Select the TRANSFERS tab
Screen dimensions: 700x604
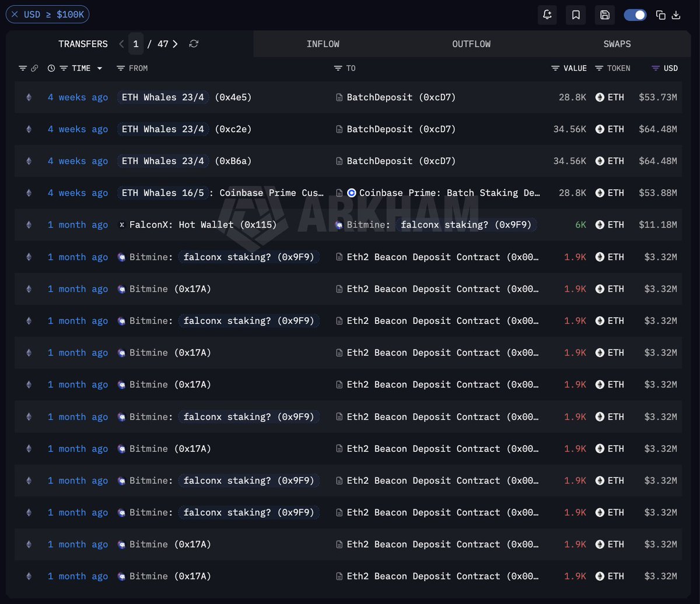pos(83,44)
